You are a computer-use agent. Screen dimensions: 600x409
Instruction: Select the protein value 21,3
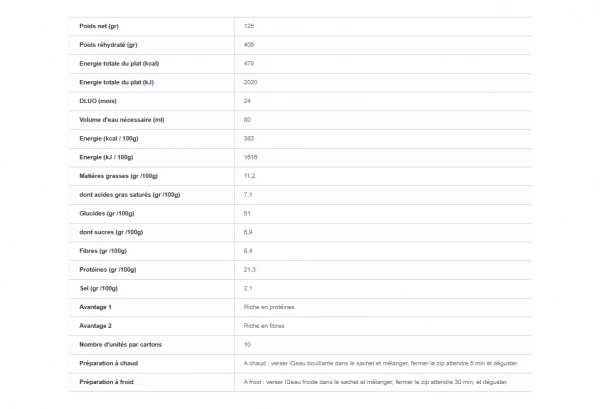point(250,269)
